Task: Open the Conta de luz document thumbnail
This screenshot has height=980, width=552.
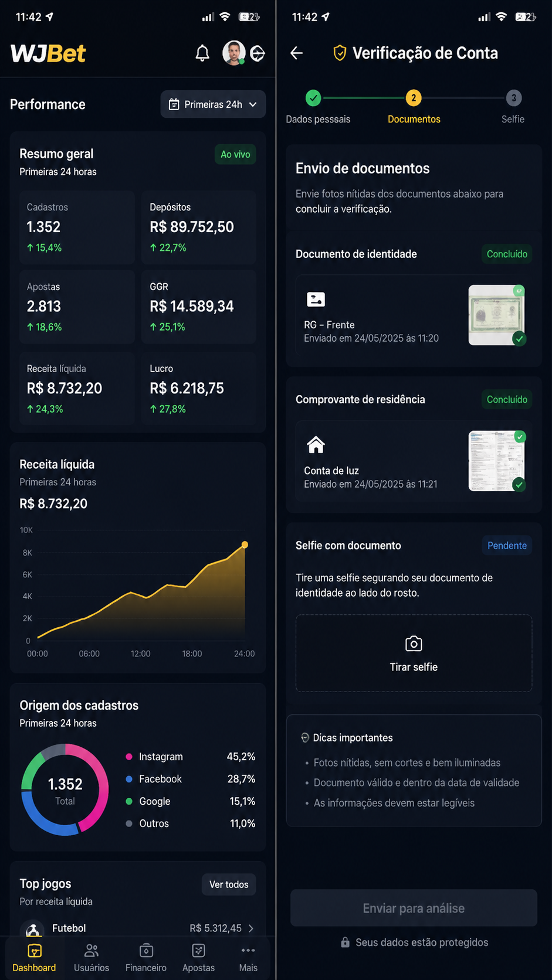Action: pos(496,461)
